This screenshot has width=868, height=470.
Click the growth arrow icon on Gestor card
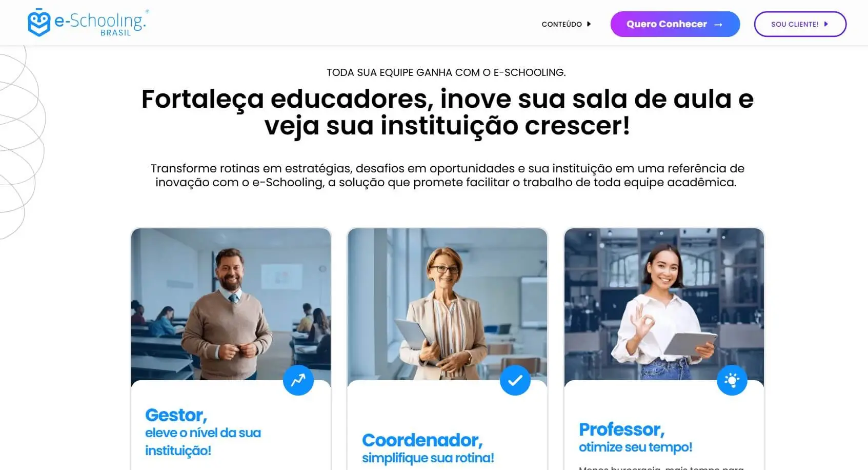(x=298, y=380)
